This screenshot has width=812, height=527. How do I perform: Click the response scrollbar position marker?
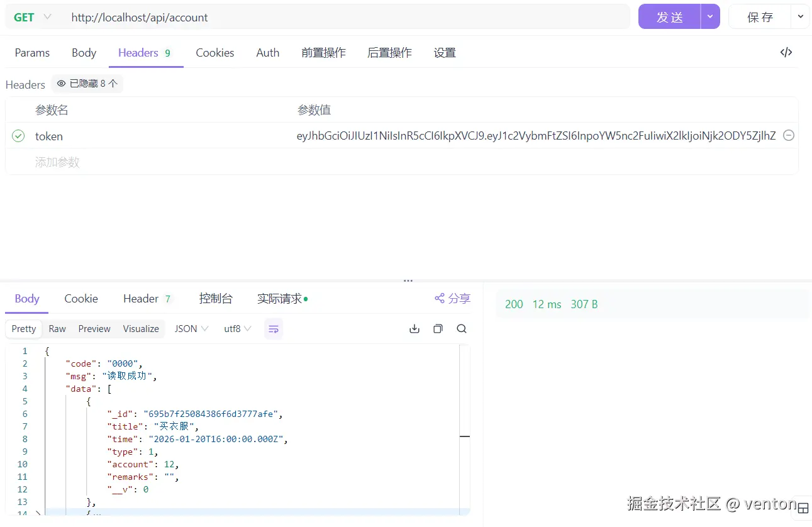pos(465,436)
